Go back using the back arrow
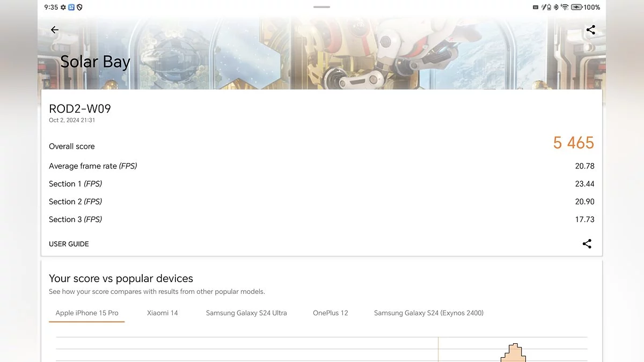The image size is (644, 362). [x=54, y=30]
